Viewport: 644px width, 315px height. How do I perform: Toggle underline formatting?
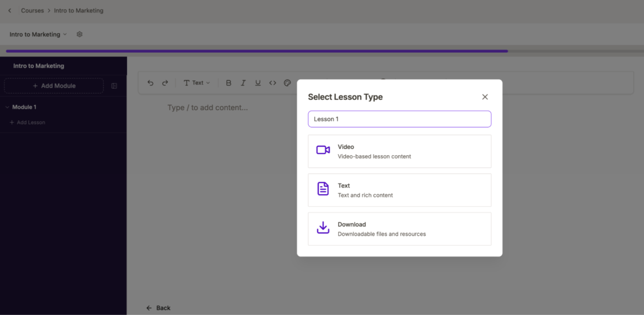[x=258, y=83]
